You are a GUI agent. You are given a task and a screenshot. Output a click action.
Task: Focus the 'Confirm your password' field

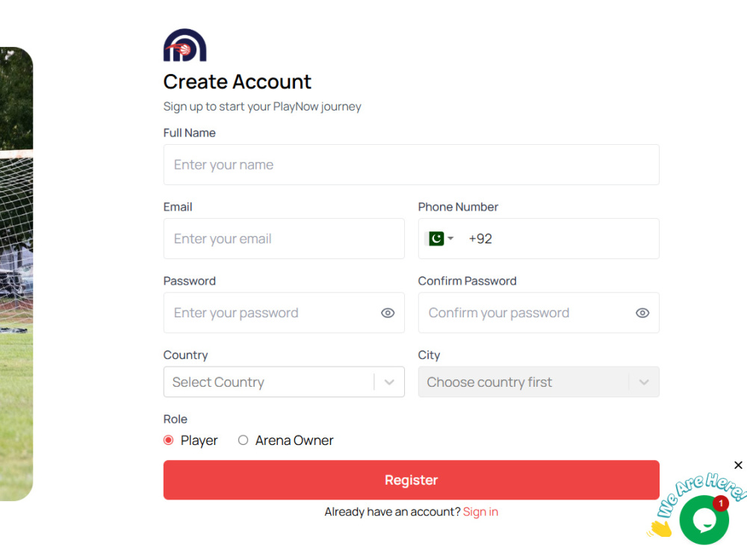click(539, 313)
